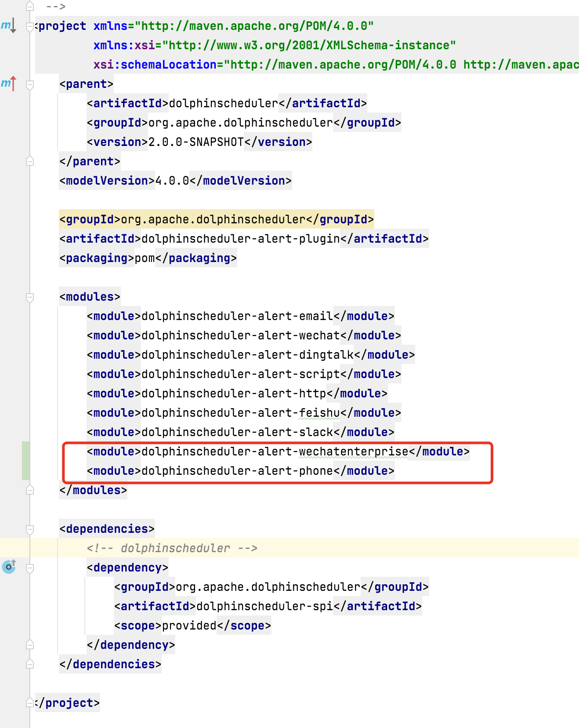Collapse the project tag fold marker
The height and width of the screenshot is (728, 579).
[x=30, y=27]
